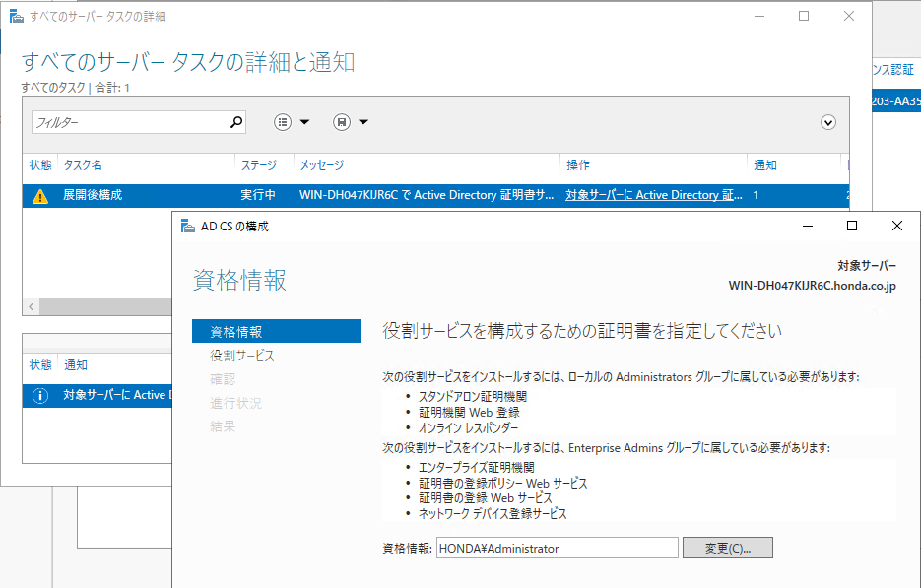Maximize the すべてのサーバー タスクの詳細 window

[804, 16]
